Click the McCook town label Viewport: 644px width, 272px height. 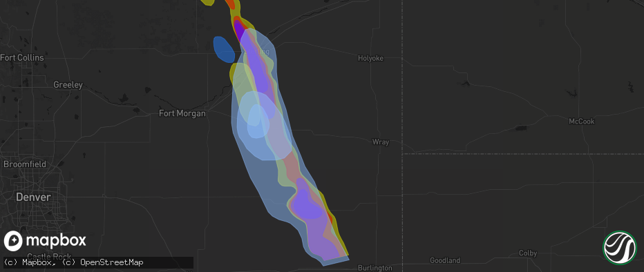click(x=582, y=122)
